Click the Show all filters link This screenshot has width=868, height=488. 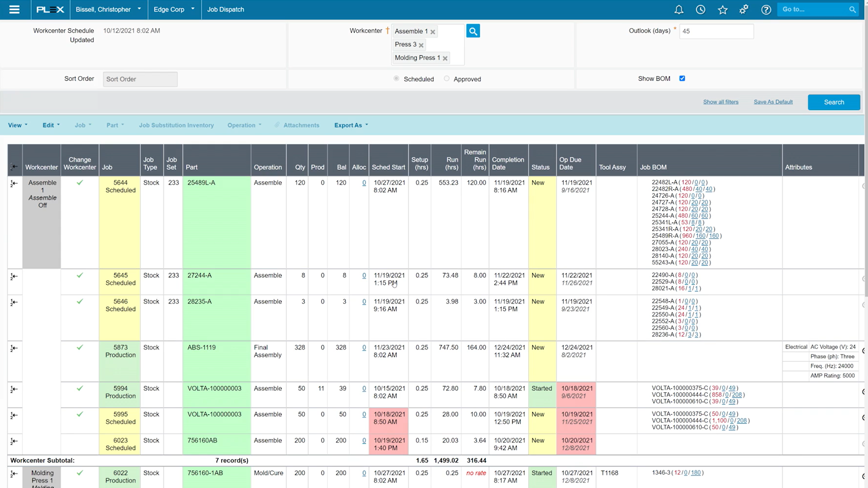(x=720, y=102)
